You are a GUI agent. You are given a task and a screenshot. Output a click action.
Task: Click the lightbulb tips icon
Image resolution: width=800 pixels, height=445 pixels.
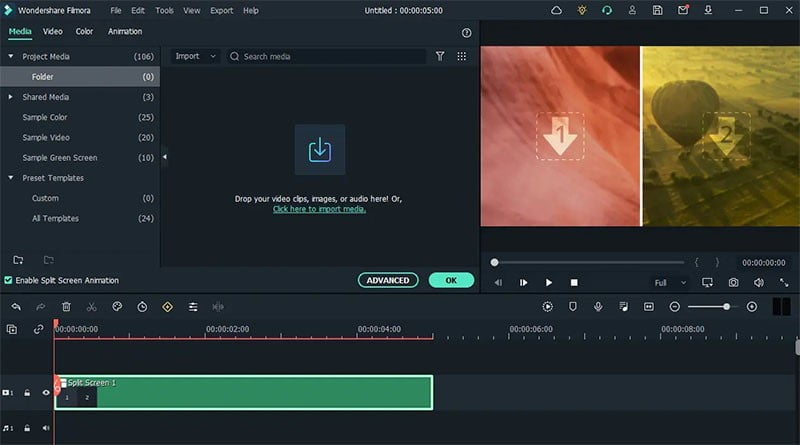582,10
